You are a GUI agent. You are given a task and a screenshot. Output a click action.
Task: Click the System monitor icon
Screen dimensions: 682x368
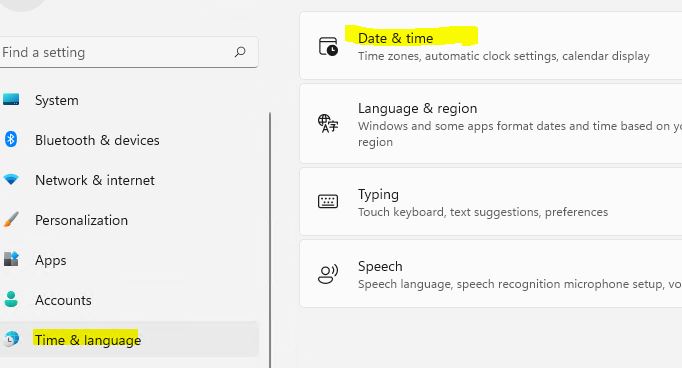[11, 100]
